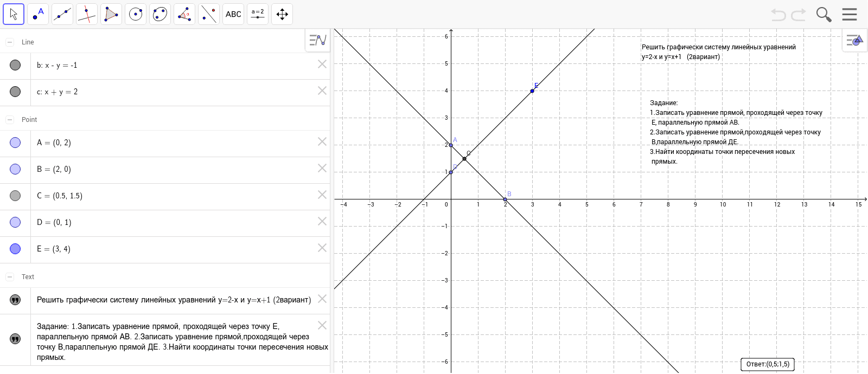Screen dimensions: 868x374
Task: Delete the 'Задание' text entry
Action: [322, 325]
